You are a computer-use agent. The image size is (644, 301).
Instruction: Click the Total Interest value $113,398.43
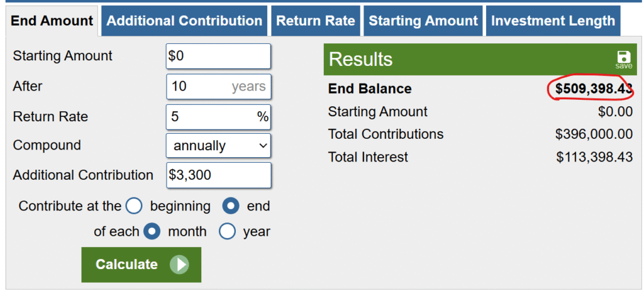coord(594,157)
